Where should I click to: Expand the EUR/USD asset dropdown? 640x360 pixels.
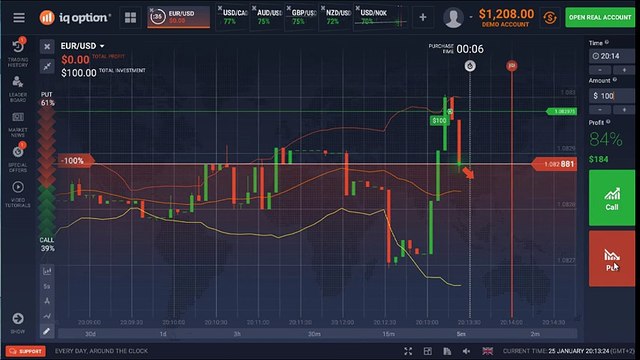tap(82, 46)
